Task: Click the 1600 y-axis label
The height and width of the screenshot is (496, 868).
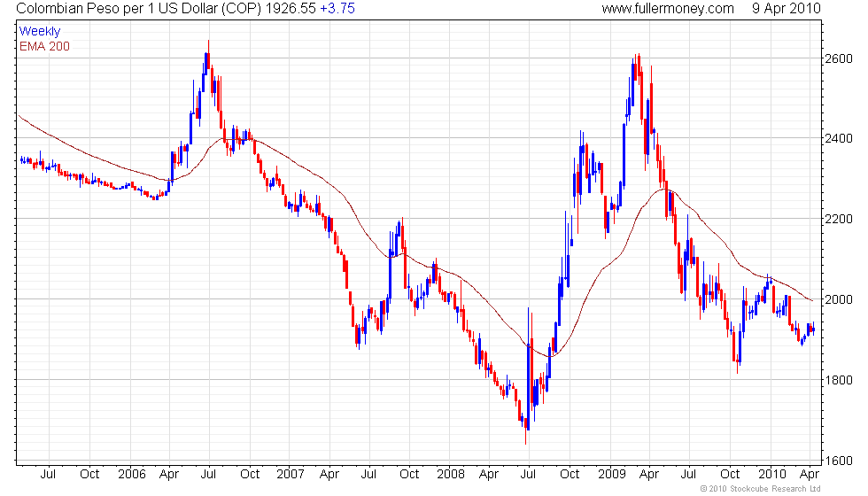Action: (839, 461)
